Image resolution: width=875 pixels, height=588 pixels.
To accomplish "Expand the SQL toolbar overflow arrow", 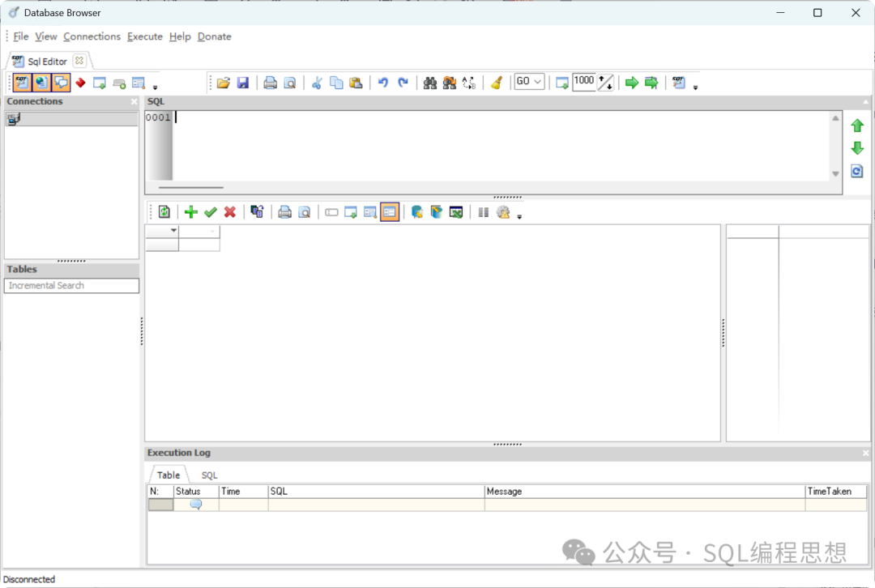I will click(x=696, y=87).
